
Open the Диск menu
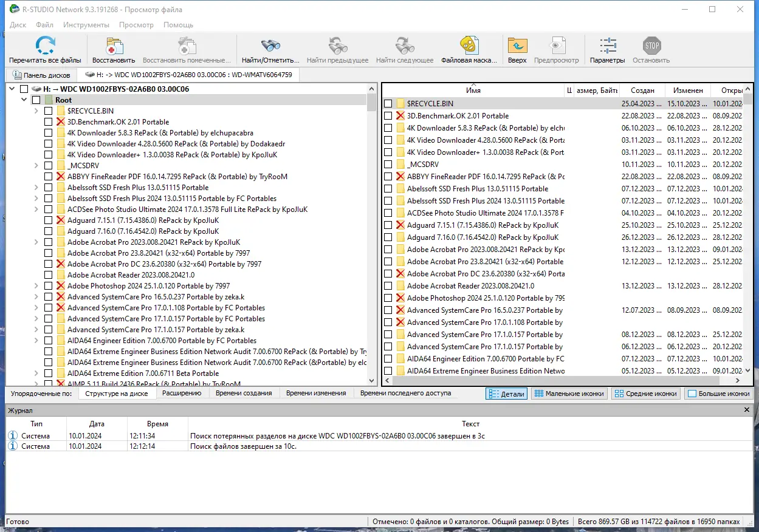tap(18, 25)
